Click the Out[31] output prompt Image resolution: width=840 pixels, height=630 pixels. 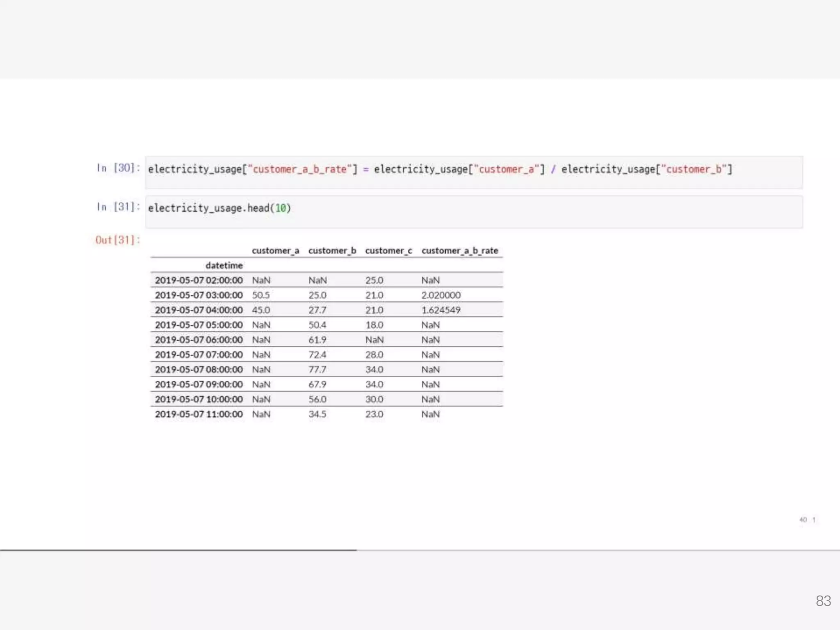click(x=118, y=240)
